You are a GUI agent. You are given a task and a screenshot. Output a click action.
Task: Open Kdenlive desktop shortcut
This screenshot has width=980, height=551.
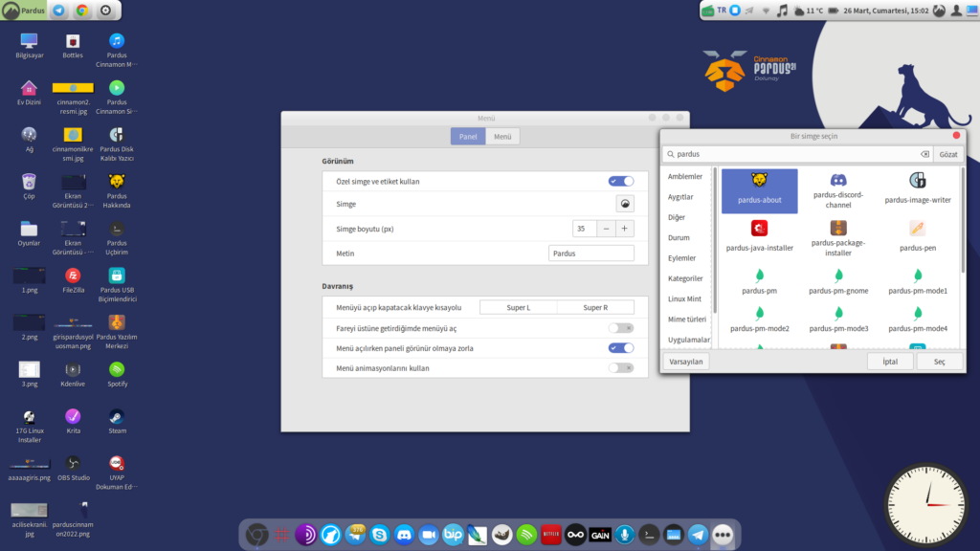click(73, 374)
